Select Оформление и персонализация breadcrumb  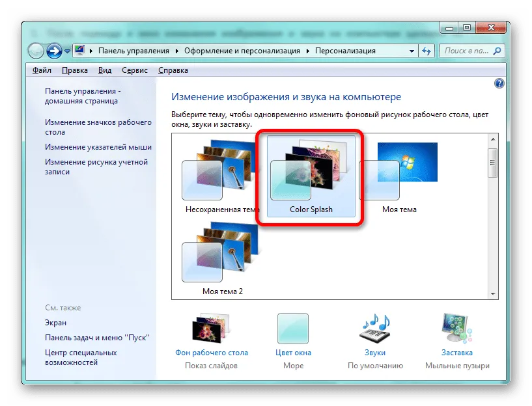(x=242, y=51)
